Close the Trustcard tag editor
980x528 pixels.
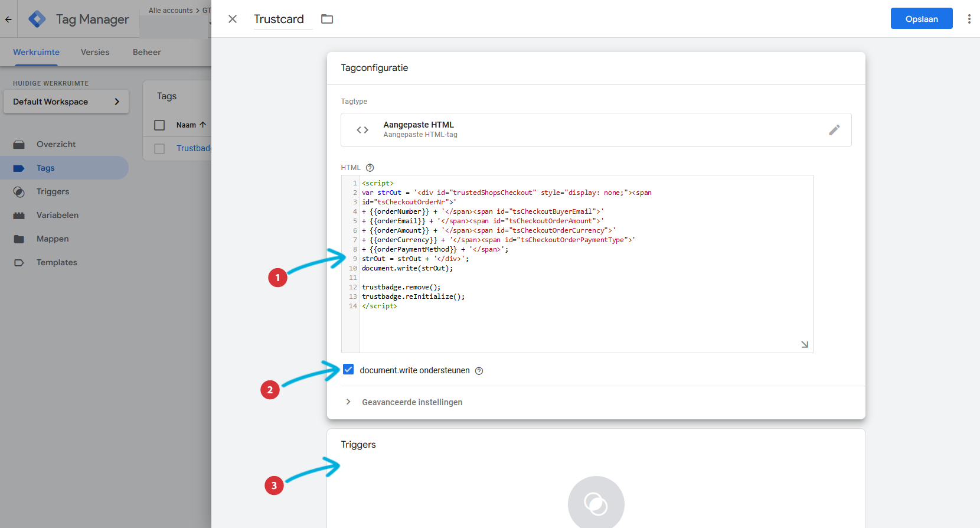pos(233,19)
